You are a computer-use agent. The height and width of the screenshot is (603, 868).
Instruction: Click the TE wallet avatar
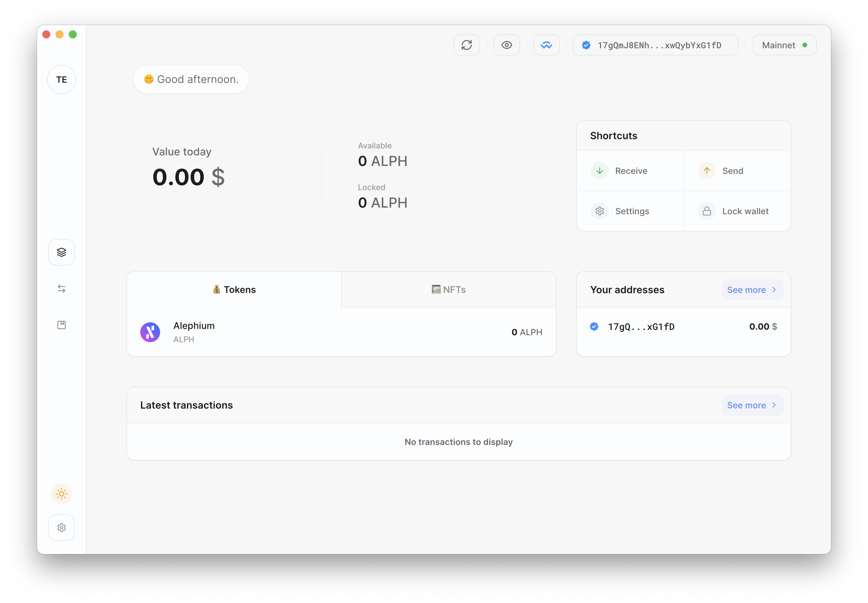[62, 80]
